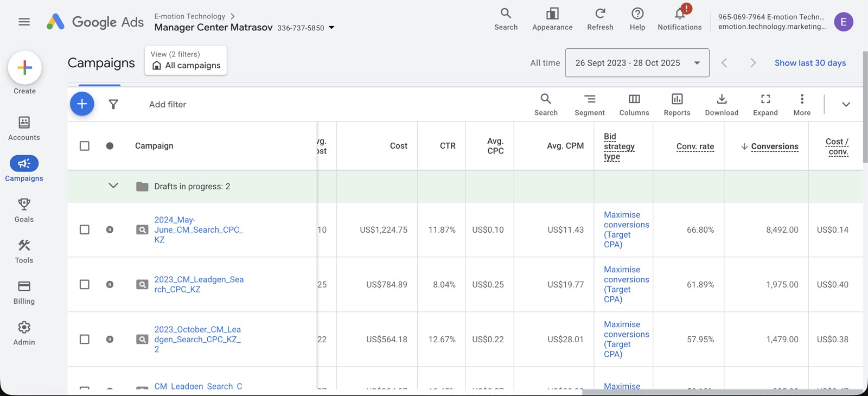This screenshot has width=868, height=396.
Task: Sort by the Conv. rate header
Action: point(695,146)
